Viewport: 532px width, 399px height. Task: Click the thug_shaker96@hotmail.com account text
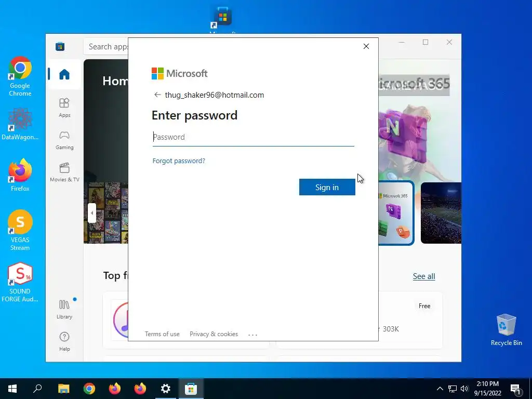click(215, 95)
